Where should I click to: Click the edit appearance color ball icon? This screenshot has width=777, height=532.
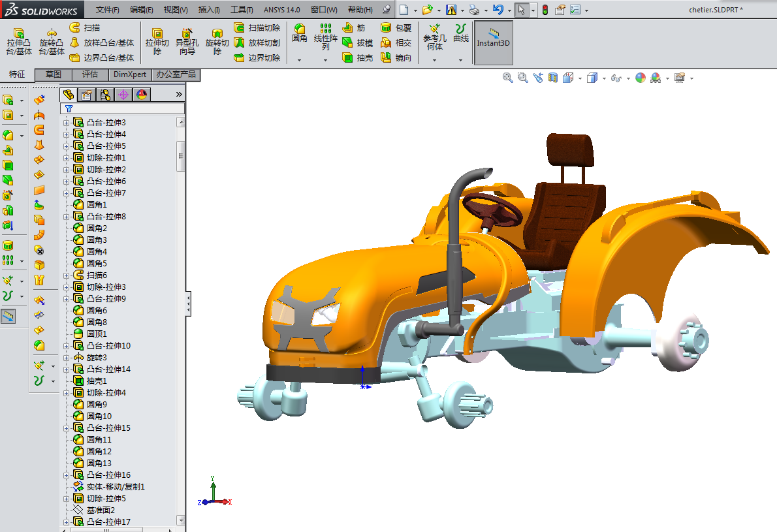641,78
